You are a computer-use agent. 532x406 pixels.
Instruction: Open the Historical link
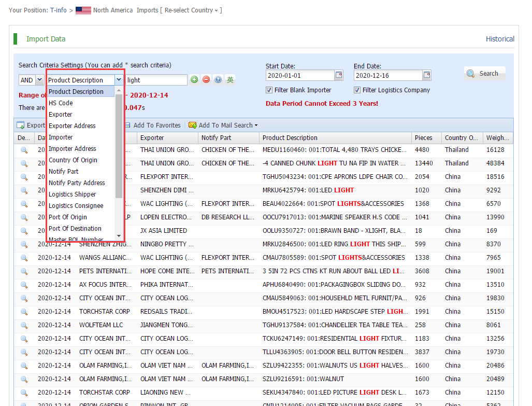[x=500, y=39]
